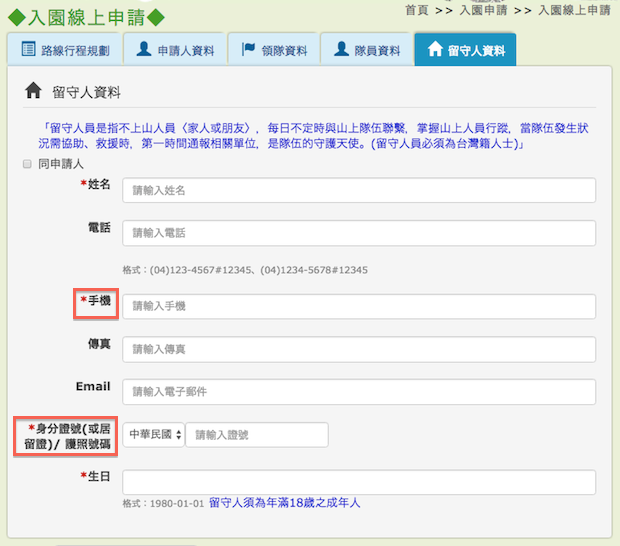Focus the 姓名 name input field
Viewport: 620px width, 546px height.
[x=358, y=190]
